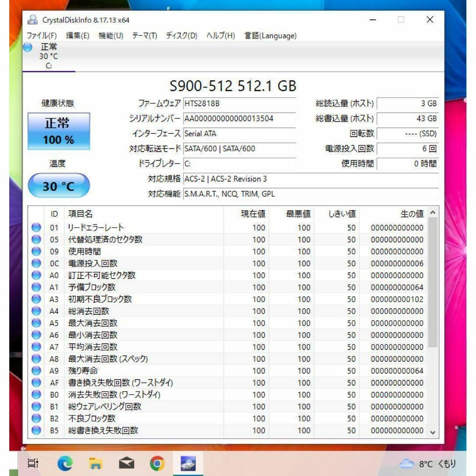Select the C: drive tab with 30 °C
476x476 pixels.
(48, 56)
